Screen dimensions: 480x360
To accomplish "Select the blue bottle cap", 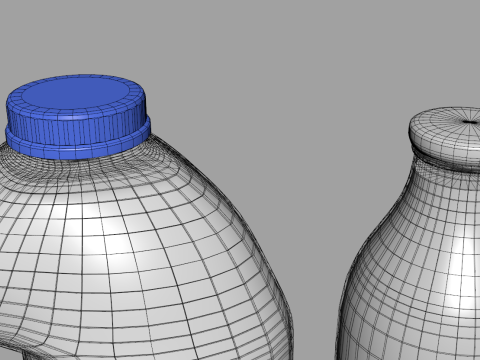I will pos(78,117).
